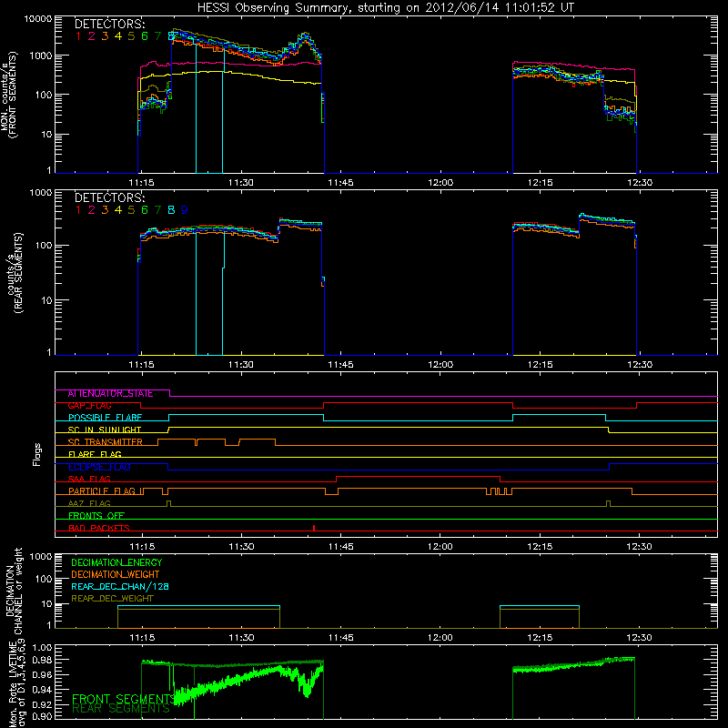The height and width of the screenshot is (728, 728).
Task: Select cyan detector 8 in rear segments legend
Action: (x=171, y=210)
